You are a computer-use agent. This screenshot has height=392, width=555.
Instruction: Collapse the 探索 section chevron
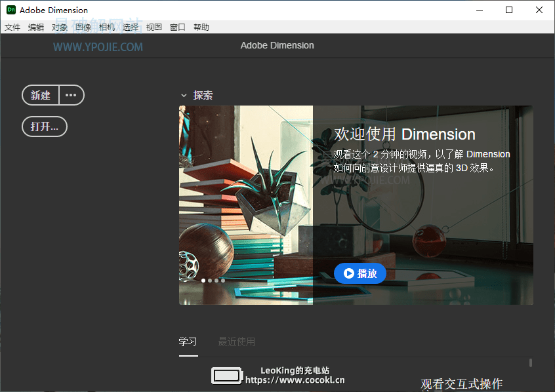coord(184,96)
